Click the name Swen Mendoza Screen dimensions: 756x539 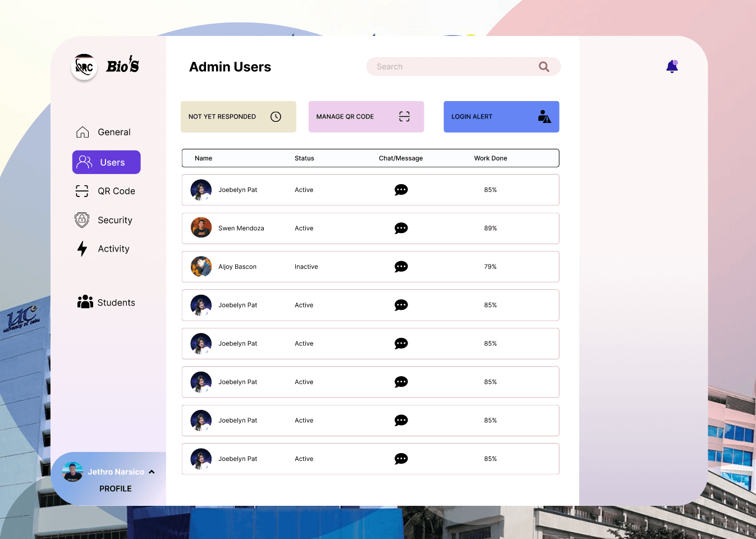[241, 229]
